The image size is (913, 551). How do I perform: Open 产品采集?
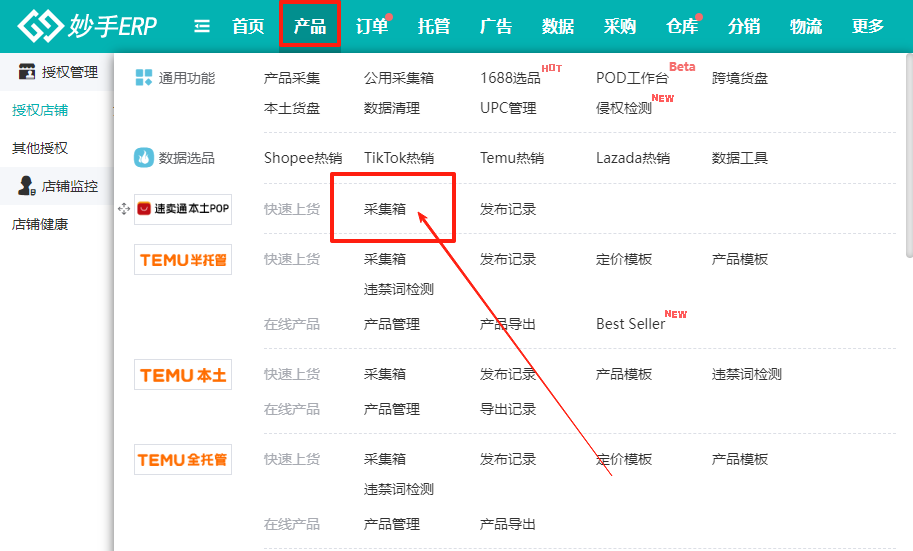point(292,78)
